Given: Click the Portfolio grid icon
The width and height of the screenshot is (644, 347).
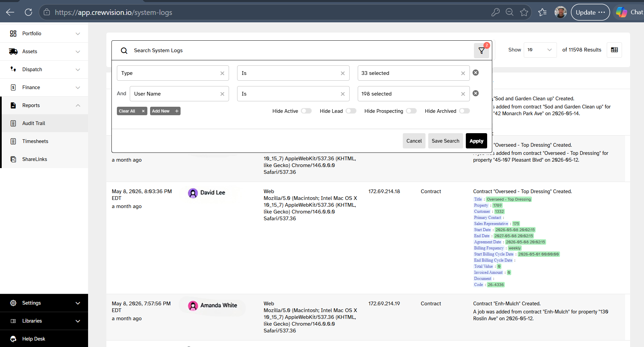Looking at the screenshot, I should click(13, 34).
